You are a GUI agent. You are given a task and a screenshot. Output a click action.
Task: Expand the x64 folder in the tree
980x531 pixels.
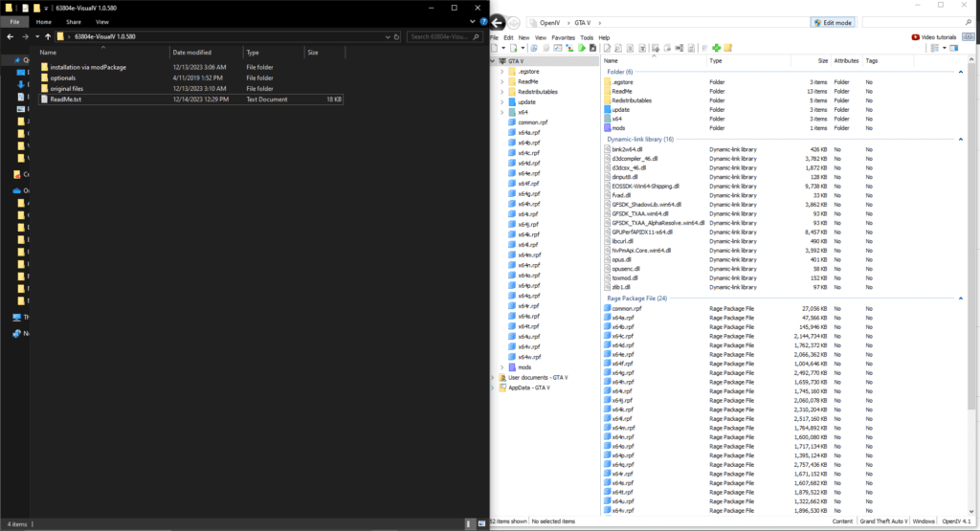(x=501, y=113)
